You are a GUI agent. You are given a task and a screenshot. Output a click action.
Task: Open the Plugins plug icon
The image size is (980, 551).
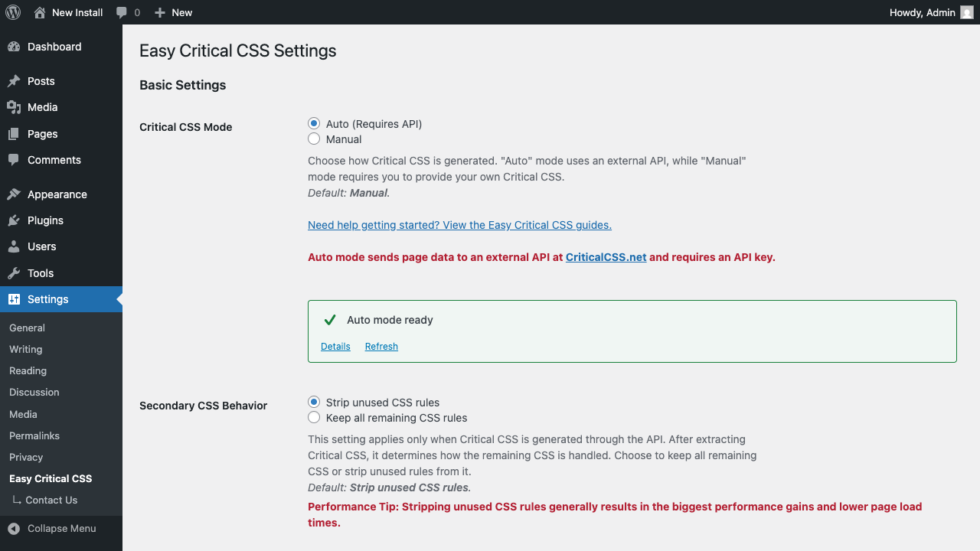point(17,220)
